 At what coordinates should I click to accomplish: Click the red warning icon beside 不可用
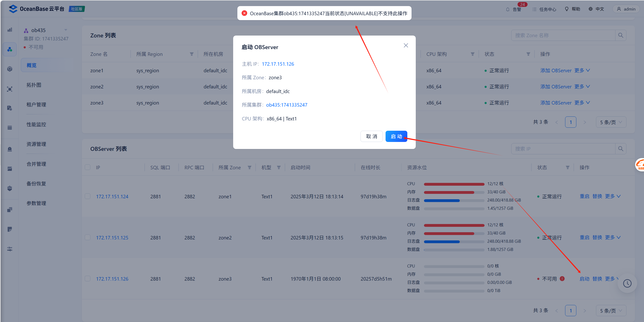tap(562, 279)
